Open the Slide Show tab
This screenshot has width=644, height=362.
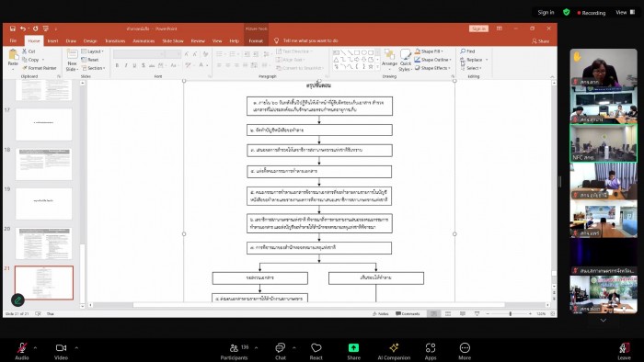[173, 40]
